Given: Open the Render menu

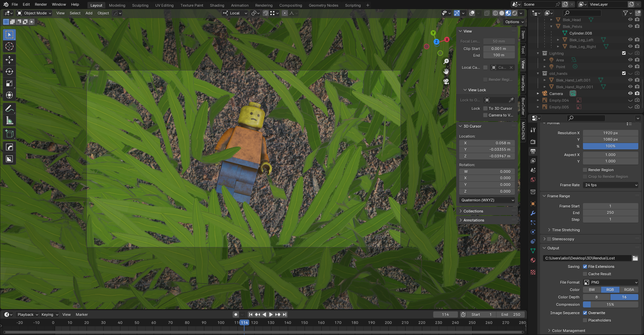Looking at the screenshot, I should [x=41, y=4].
